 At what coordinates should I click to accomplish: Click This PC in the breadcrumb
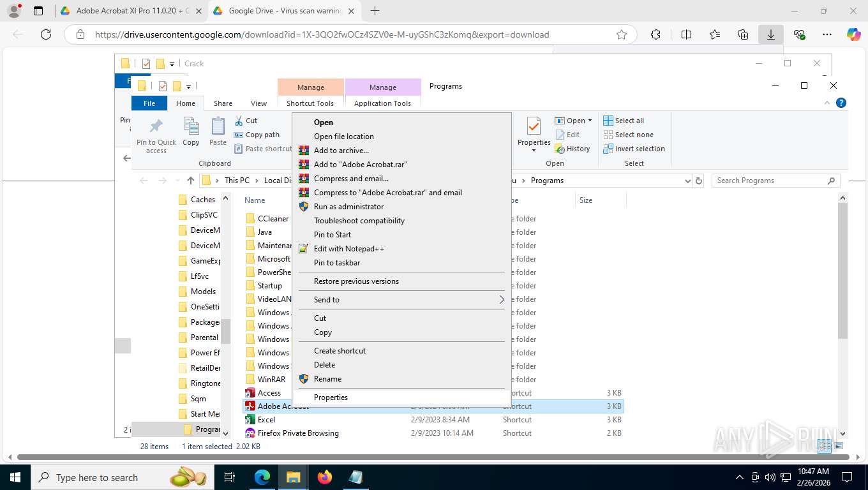[237, 181]
